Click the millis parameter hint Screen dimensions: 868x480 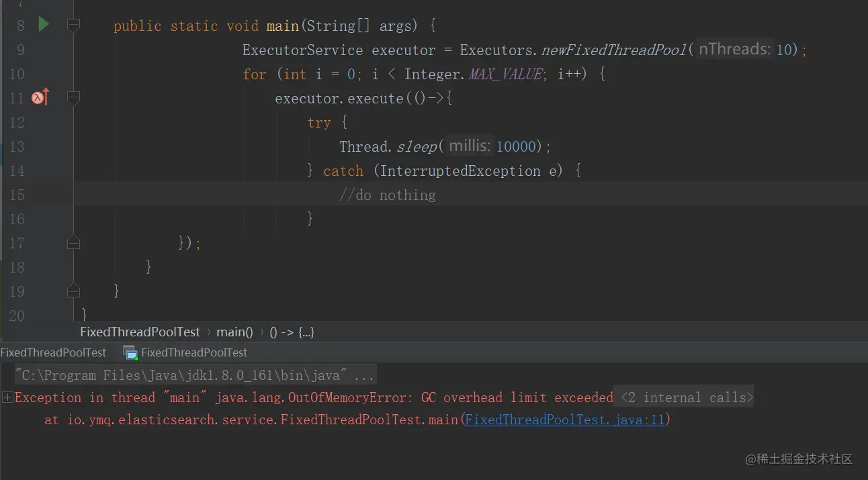(470, 146)
